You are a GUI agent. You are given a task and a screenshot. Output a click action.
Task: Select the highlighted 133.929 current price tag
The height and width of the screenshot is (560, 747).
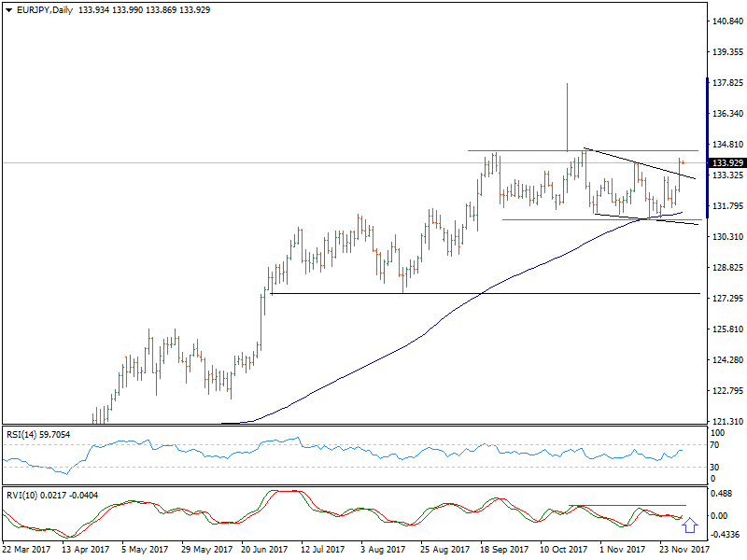pos(727,162)
